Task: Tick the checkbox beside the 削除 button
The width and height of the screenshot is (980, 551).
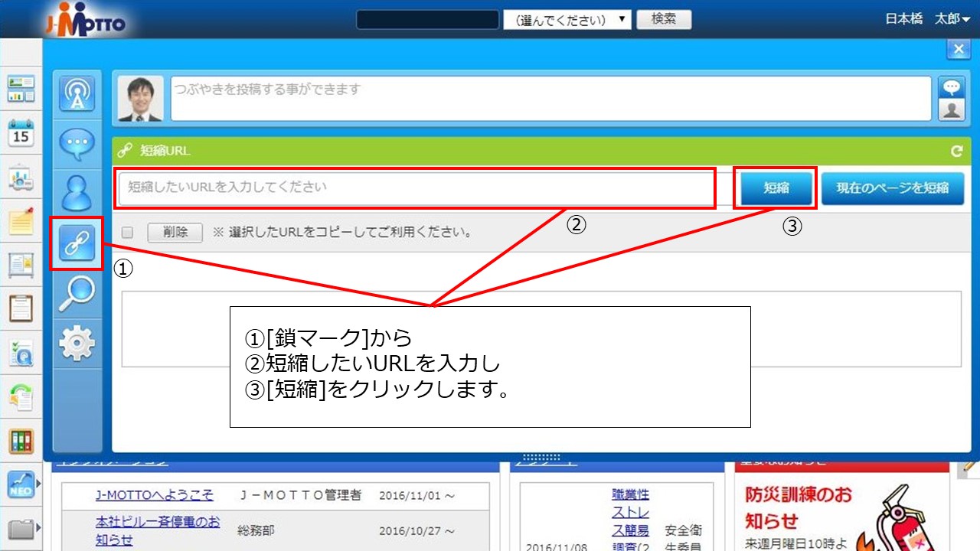Action: 128,232
